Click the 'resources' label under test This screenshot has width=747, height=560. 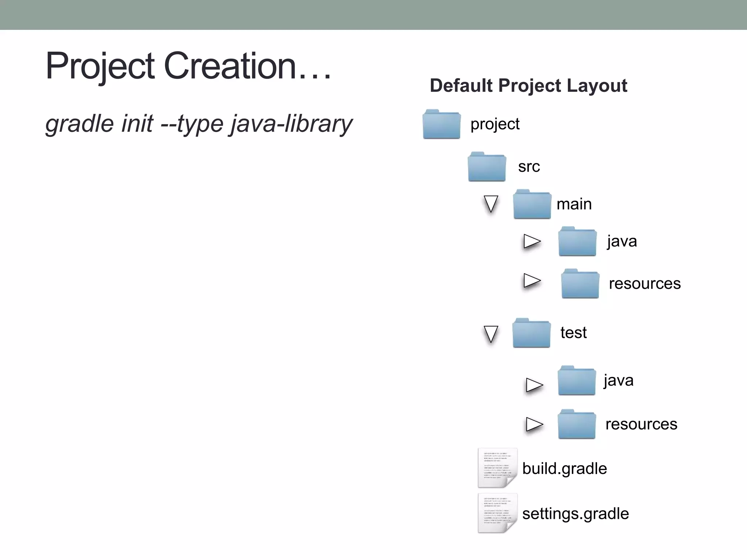click(641, 424)
